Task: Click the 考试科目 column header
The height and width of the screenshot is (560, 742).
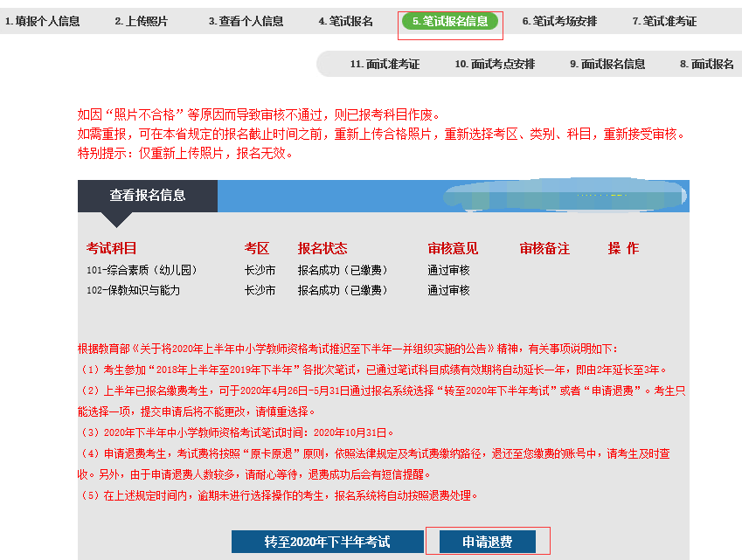Action: pos(111,248)
